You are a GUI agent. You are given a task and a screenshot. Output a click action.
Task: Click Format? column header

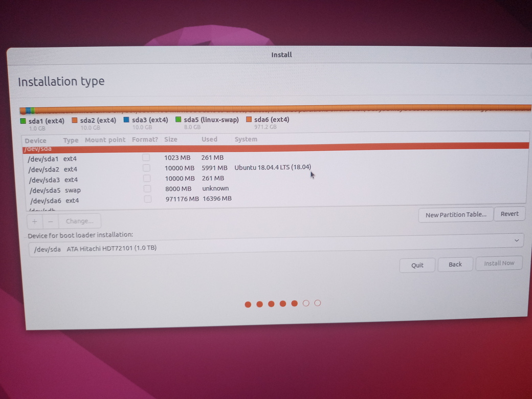click(x=145, y=140)
